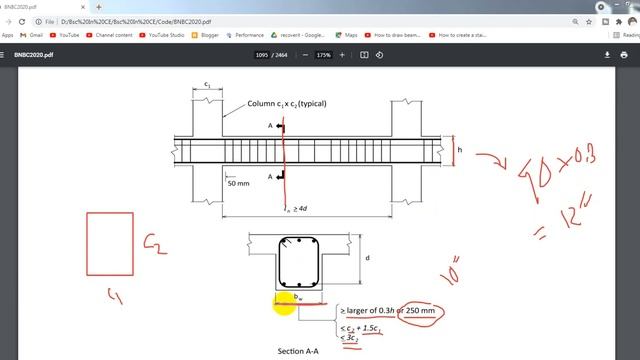Image resolution: width=640 pixels, height=360 pixels.
Task: Edit the 175% zoom level field
Action: pyautogui.click(x=324, y=55)
